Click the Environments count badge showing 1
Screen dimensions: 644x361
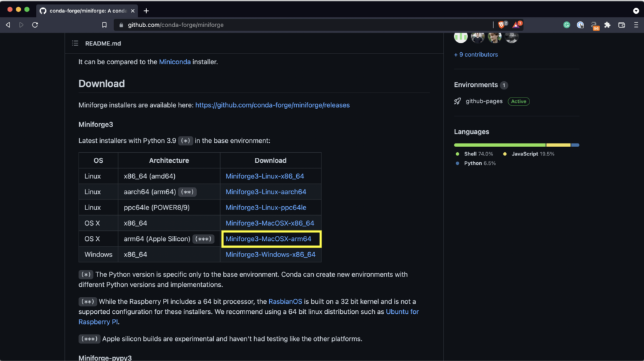pyautogui.click(x=504, y=85)
